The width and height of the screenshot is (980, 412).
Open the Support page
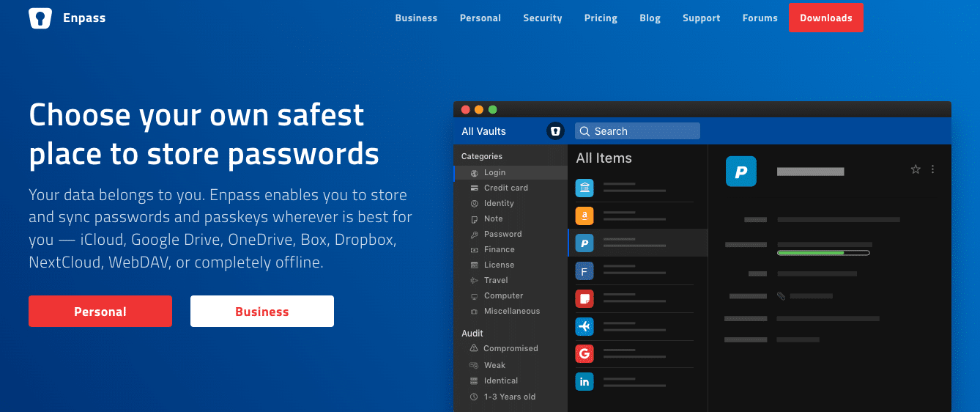click(702, 18)
